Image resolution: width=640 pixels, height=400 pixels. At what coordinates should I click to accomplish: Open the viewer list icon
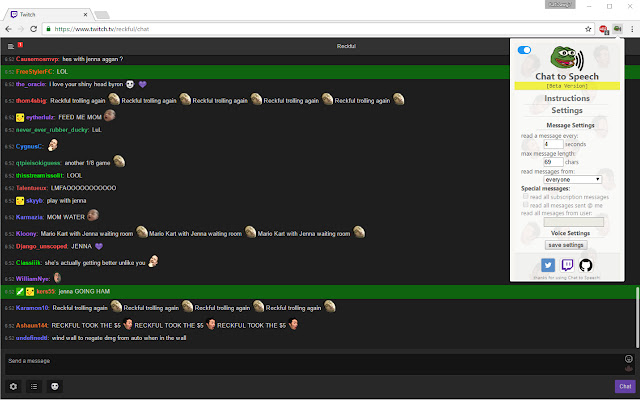34,386
